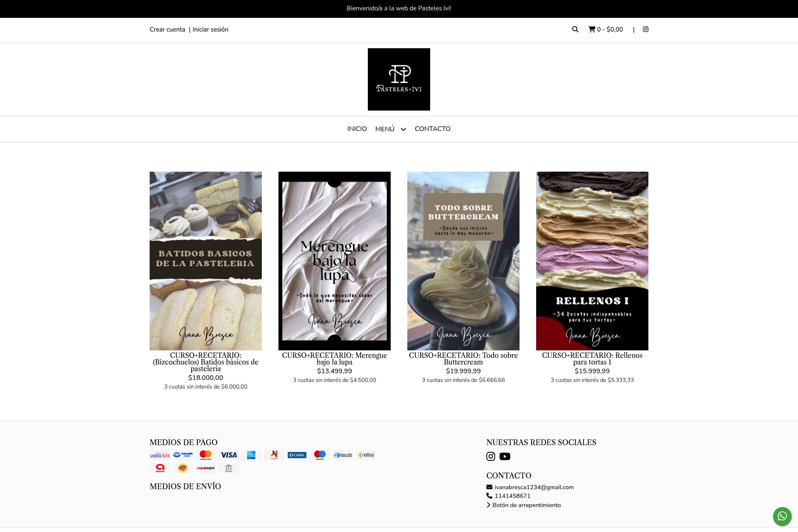The image size is (798, 532).
Task: Open Todo sobre Buttercream product image
Action: pos(463,261)
